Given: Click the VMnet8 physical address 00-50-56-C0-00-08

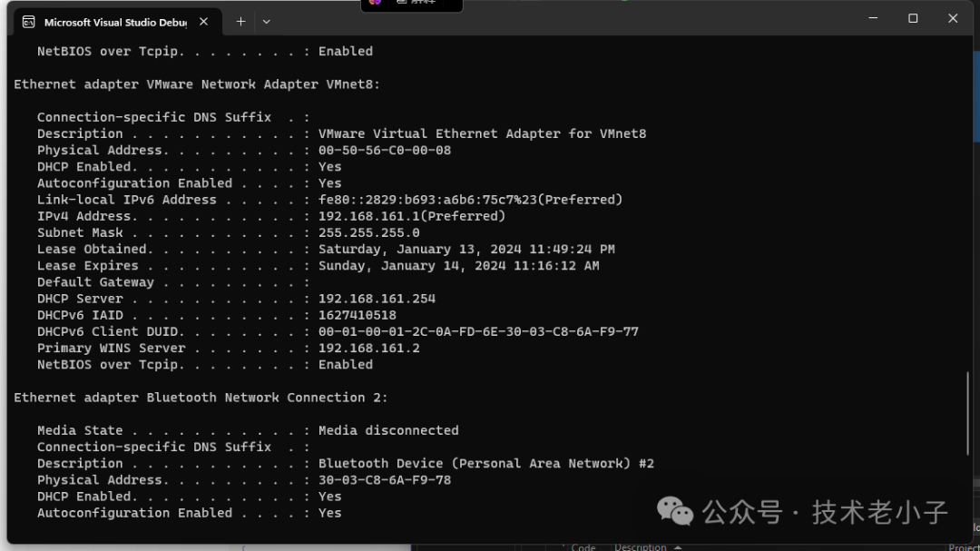Looking at the screenshot, I should point(384,151).
